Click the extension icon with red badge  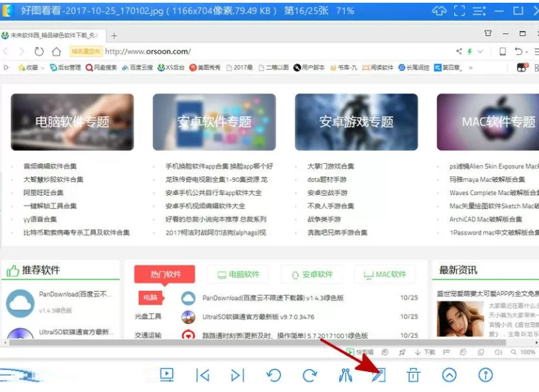click(x=522, y=68)
